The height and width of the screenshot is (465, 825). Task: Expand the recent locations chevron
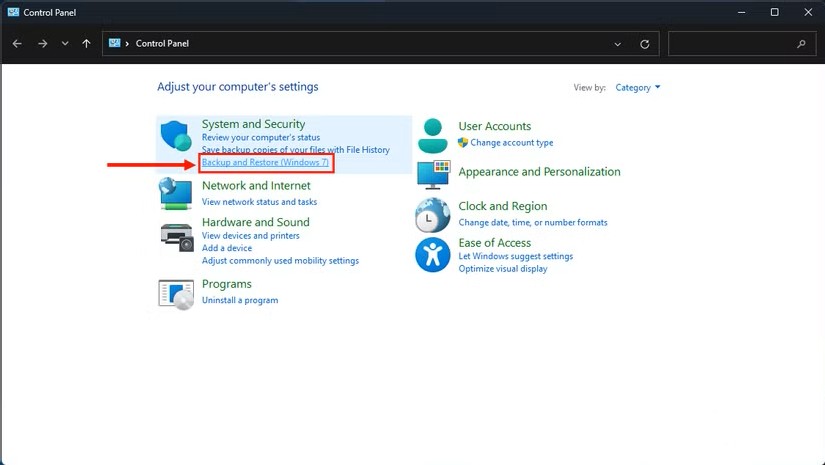pyautogui.click(x=65, y=44)
